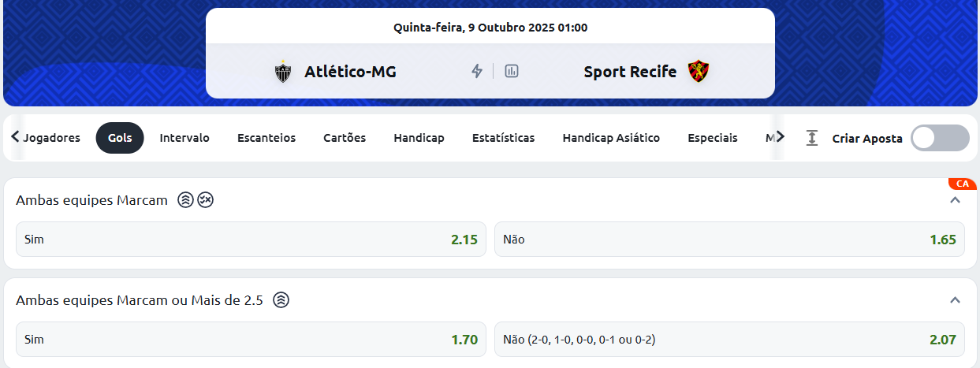Screen dimensions: 980x368
Task: Click the collapse-all markets icon
Action: tap(812, 138)
